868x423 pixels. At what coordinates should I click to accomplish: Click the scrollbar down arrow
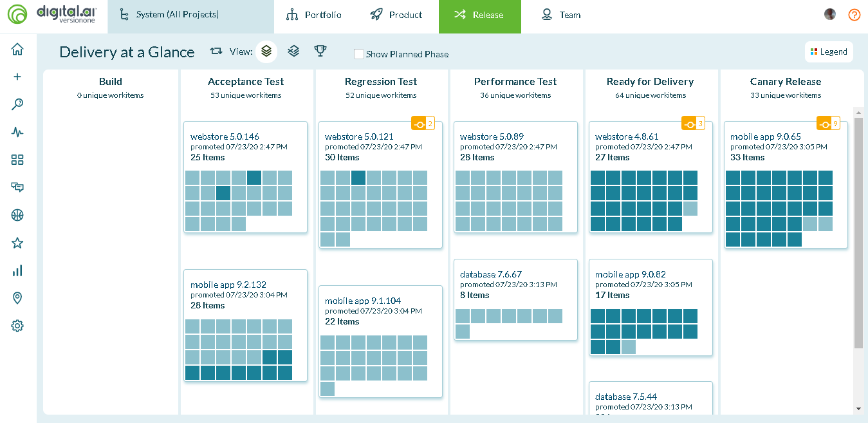point(858,409)
